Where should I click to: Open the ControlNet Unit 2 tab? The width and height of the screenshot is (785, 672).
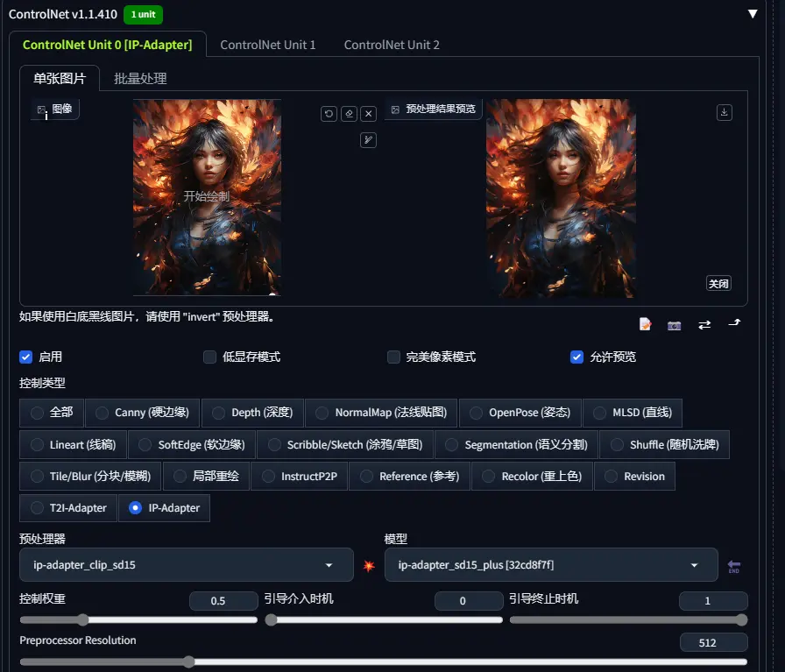coord(392,45)
